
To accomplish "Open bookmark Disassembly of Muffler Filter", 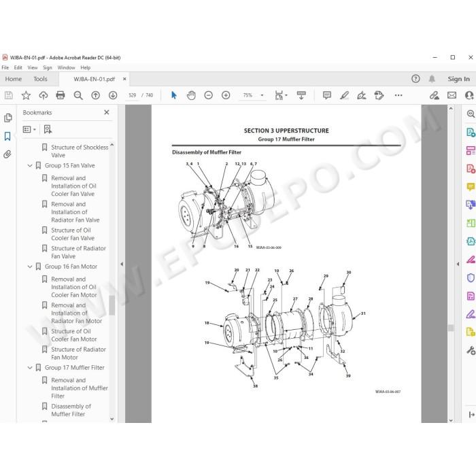I will click(71, 410).
